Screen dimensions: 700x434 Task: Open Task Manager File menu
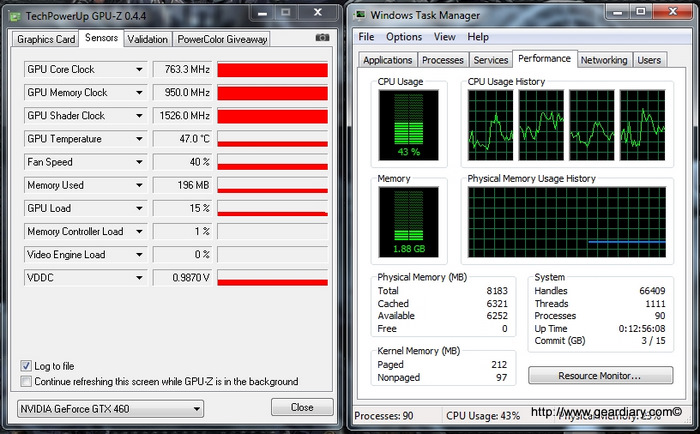pyautogui.click(x=366, y=37)
